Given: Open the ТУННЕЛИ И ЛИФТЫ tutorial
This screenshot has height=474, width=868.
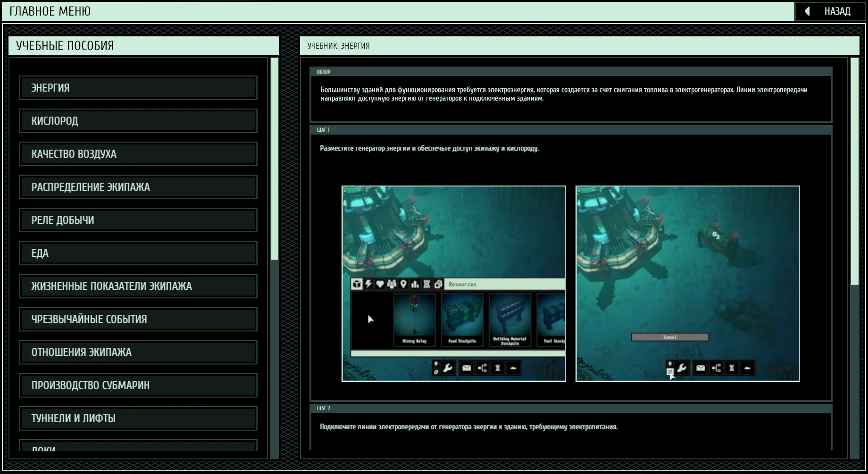Looking at the screenshot, I should pos(138,418).
